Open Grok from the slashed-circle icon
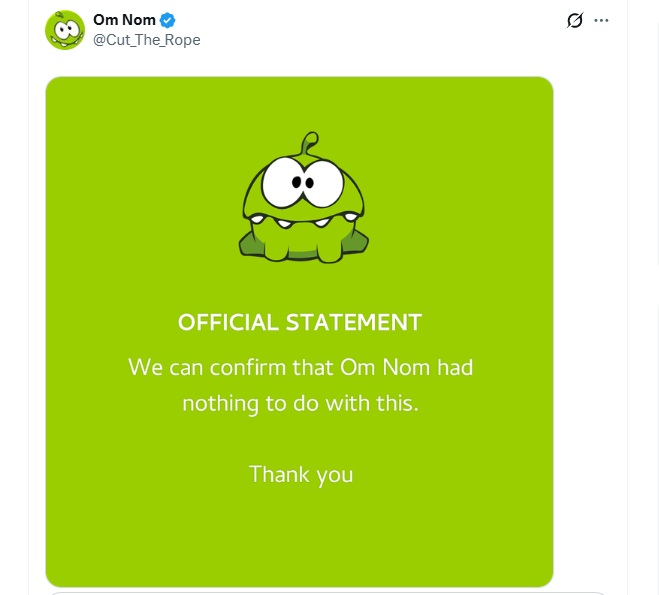 coord(575,20)
